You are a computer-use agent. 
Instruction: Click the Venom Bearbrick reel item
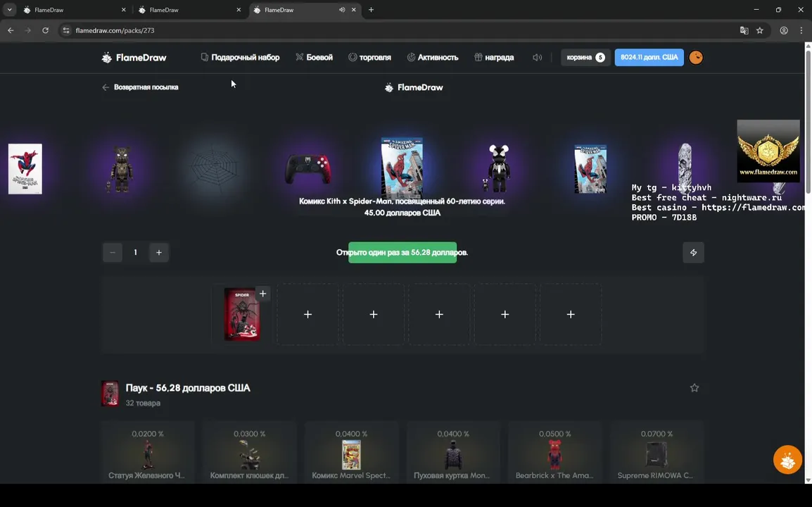pos(498,168)
